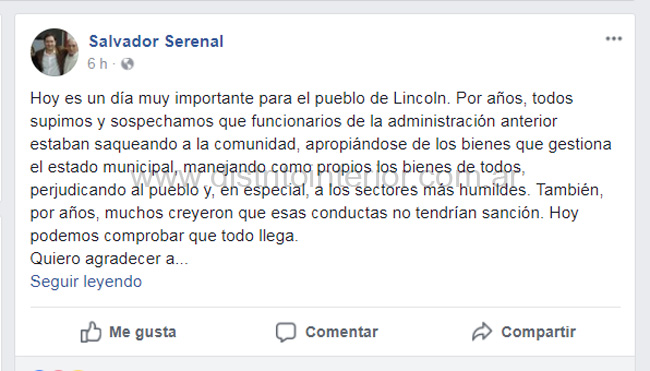Open the three-dot post options menu
Image resolution: width=650 pixels, height=371 pixels.
click(x=614, y=39)
